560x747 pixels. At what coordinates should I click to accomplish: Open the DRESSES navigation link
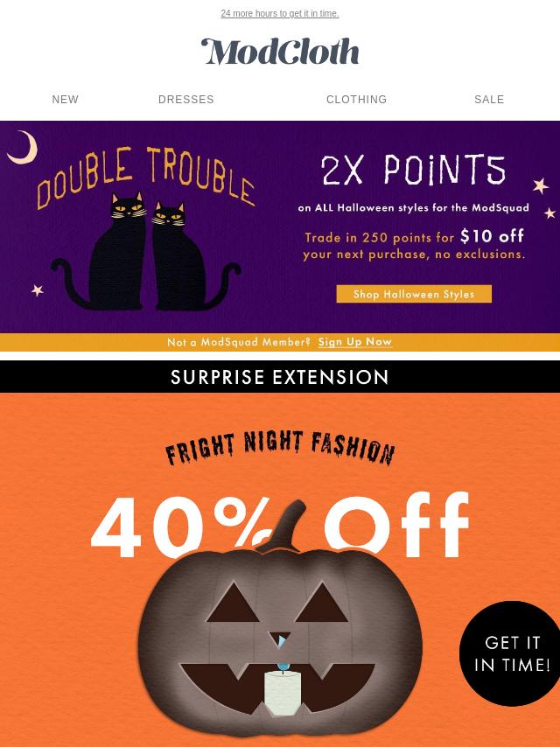coord(185,99)
